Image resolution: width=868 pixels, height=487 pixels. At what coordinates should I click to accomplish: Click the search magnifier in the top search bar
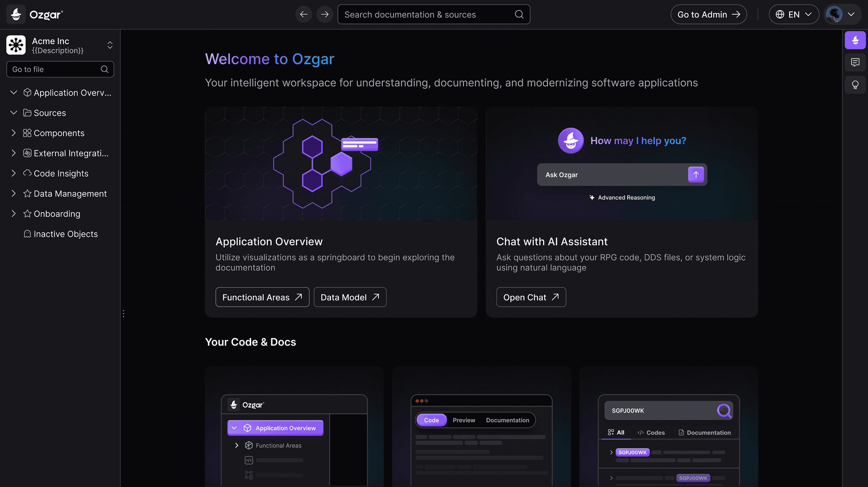pos(519,14)
